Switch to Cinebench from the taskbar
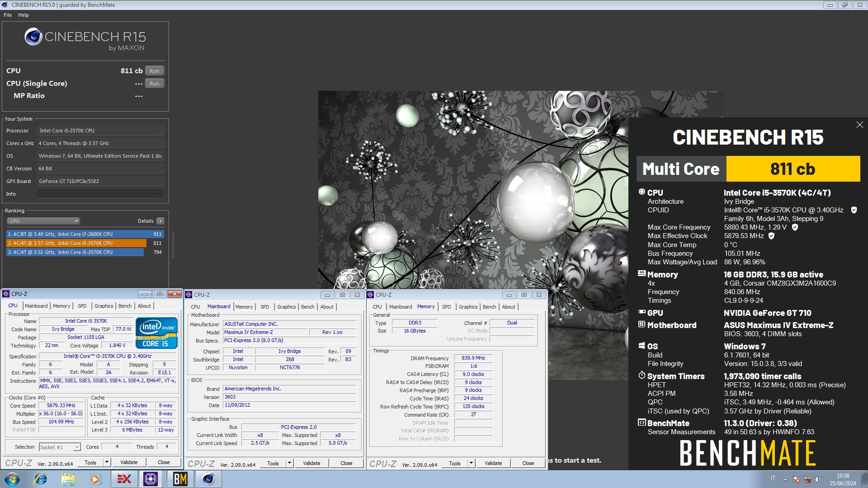Image resolution: width=868 pixels, height=488 pixels. [x=208, y=479]
